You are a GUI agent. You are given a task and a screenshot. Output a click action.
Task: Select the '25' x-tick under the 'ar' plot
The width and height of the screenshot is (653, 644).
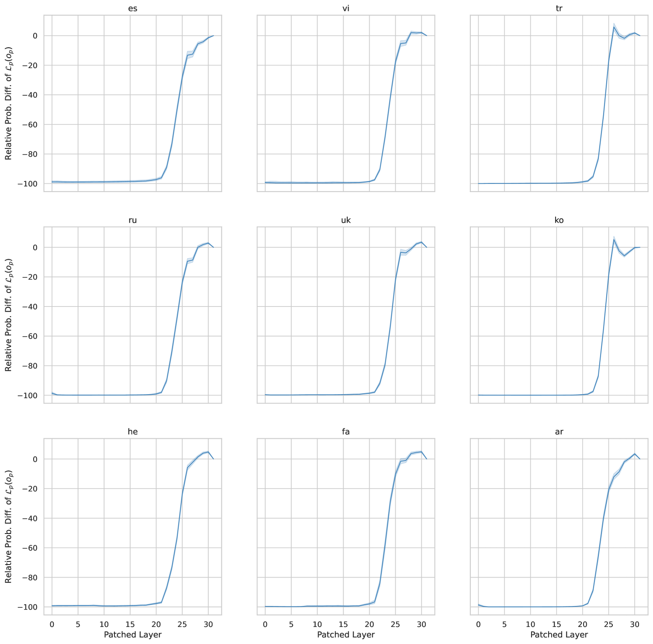coord(608,623)
